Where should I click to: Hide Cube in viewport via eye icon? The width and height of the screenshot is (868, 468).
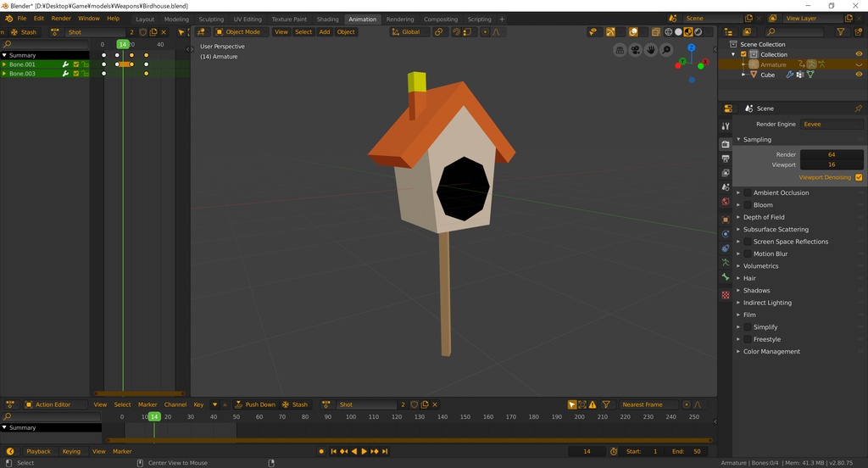860,75
